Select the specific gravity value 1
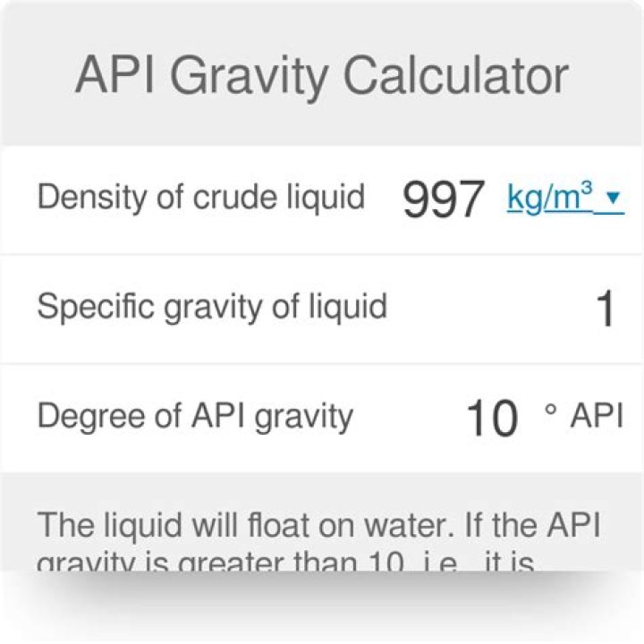Image resolution: width=644 pixels, height=644 pixels. pos(606,309)
